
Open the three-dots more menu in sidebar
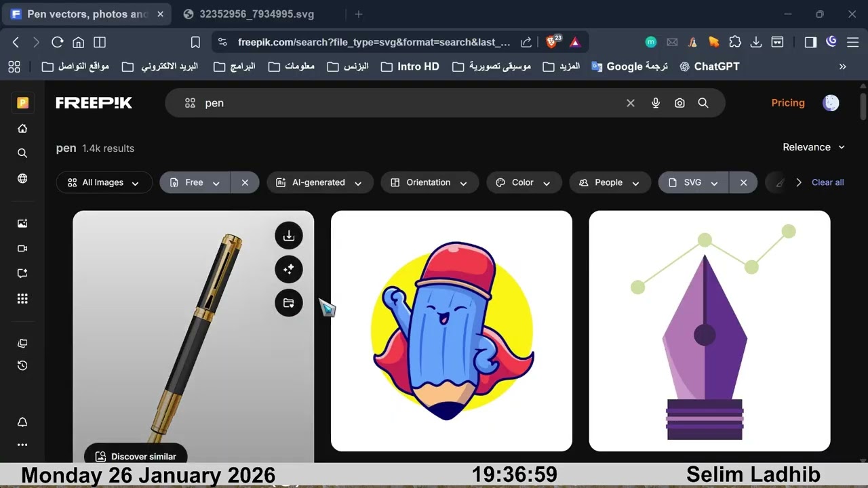coord(22,445)
